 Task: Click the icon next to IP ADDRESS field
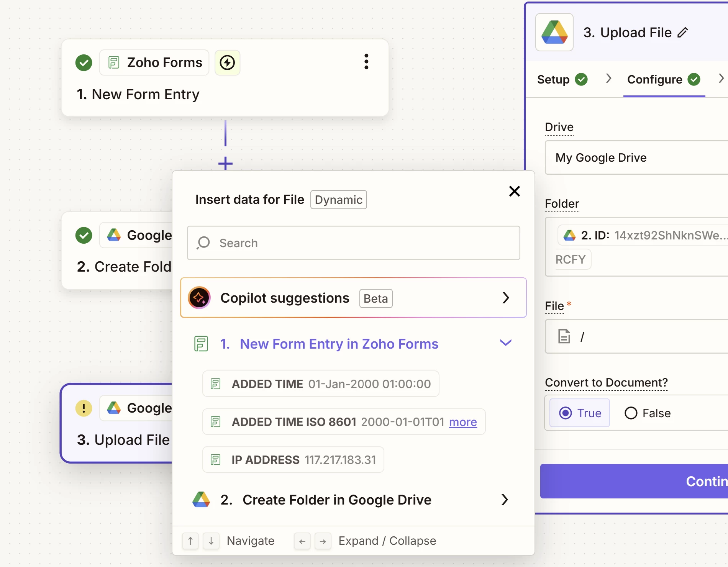click(216, 459)
